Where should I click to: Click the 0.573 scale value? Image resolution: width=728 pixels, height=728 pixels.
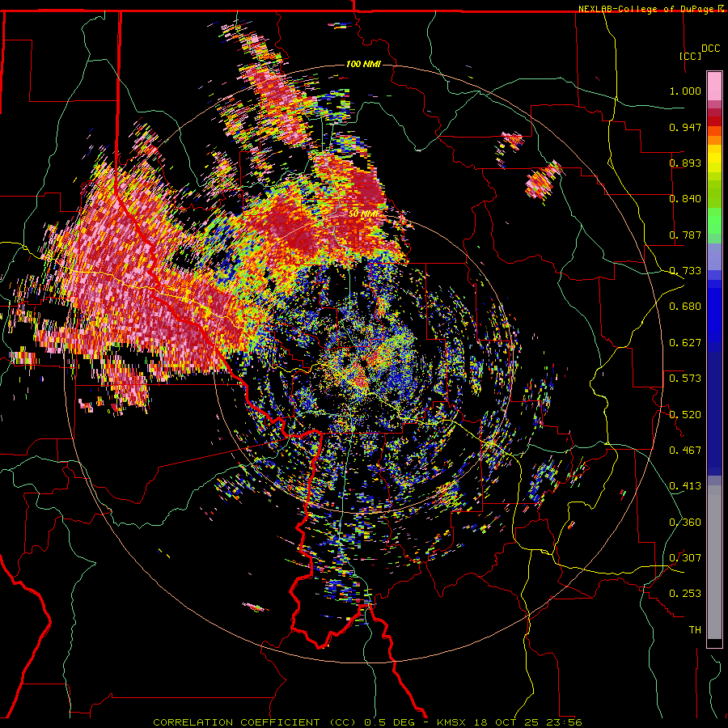(685, 379)
